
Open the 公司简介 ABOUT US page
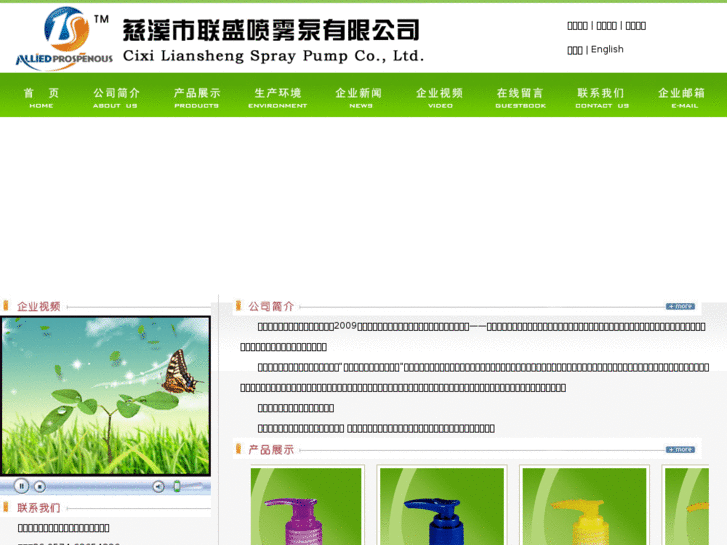click(x=116, y=98)
